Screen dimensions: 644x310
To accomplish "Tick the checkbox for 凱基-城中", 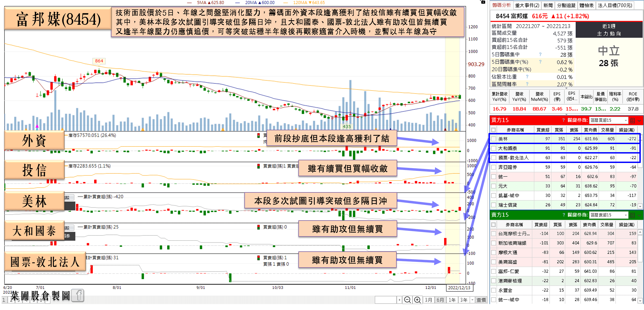I will (494, 196).
